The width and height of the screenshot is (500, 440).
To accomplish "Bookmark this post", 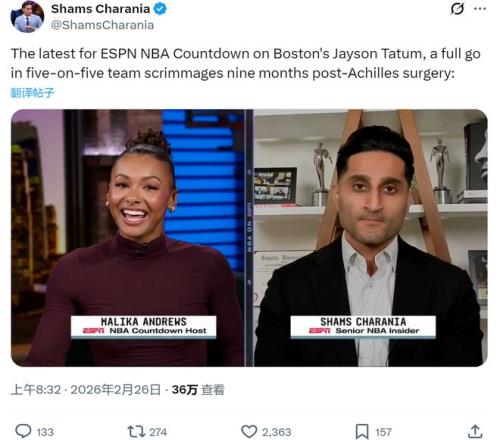I will (x=362, y=432).
